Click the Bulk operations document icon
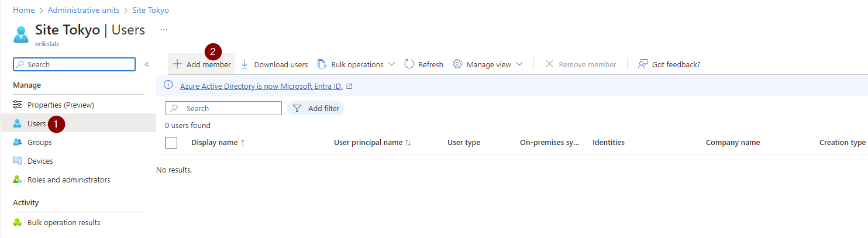Viewport: 868px width, 238px height. (x=322, y=64)
